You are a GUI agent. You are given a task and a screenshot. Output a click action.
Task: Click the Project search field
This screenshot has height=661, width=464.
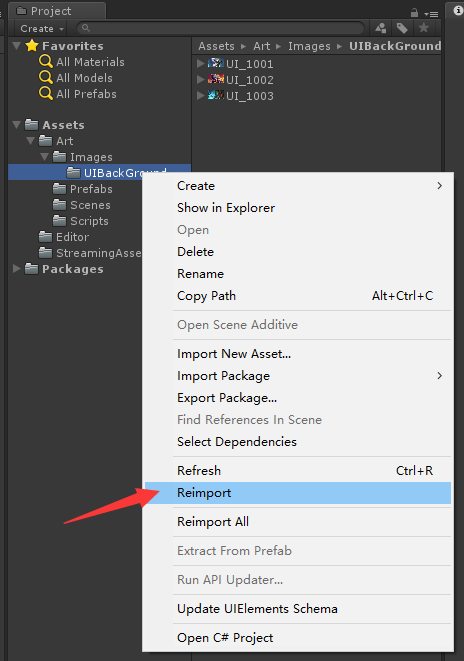coord(220,28)
